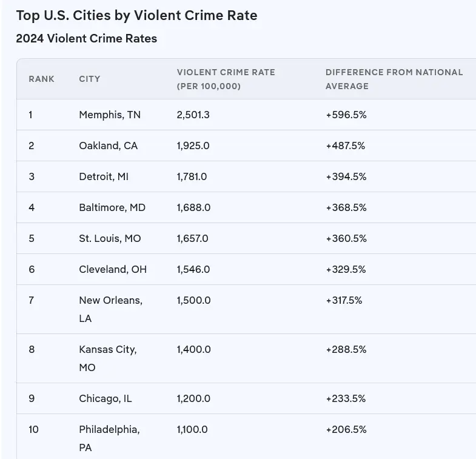This screenshot has height=459, width=476.
Task: Click the +317.5% difference cell
Action: (344, 300)
